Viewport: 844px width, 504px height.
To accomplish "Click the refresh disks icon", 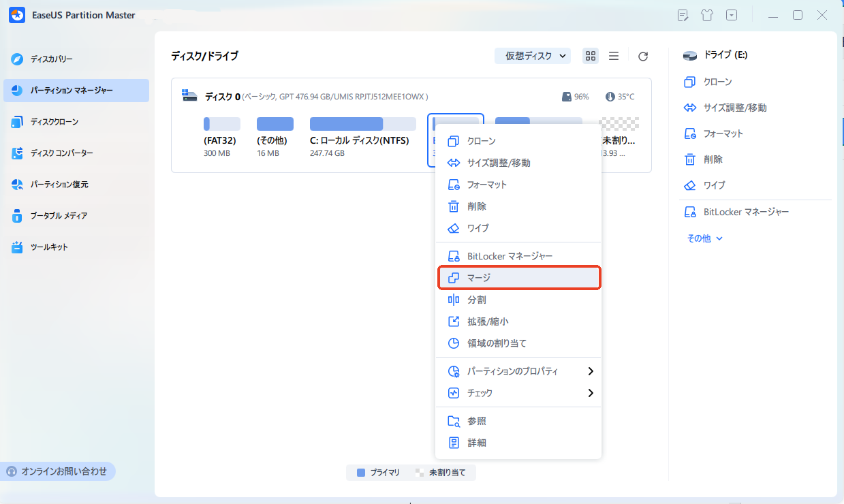I will (642, 56).
